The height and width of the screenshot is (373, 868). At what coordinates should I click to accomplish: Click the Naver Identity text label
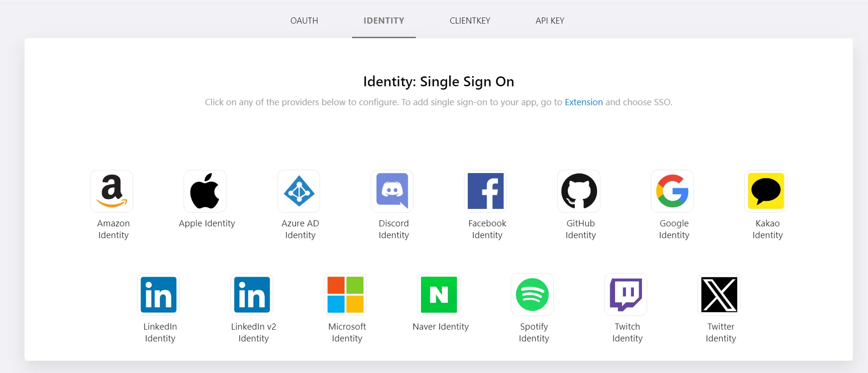click(441, 327)
